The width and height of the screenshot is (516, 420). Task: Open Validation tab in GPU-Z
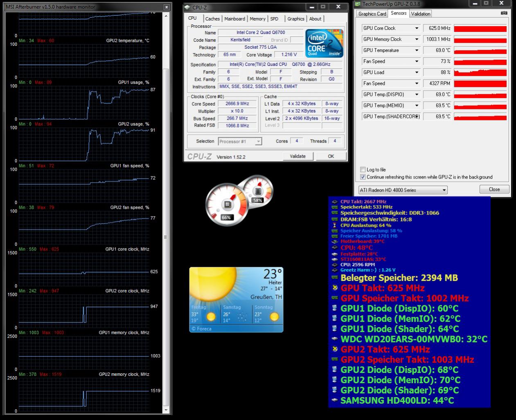[x=421, y=14]
